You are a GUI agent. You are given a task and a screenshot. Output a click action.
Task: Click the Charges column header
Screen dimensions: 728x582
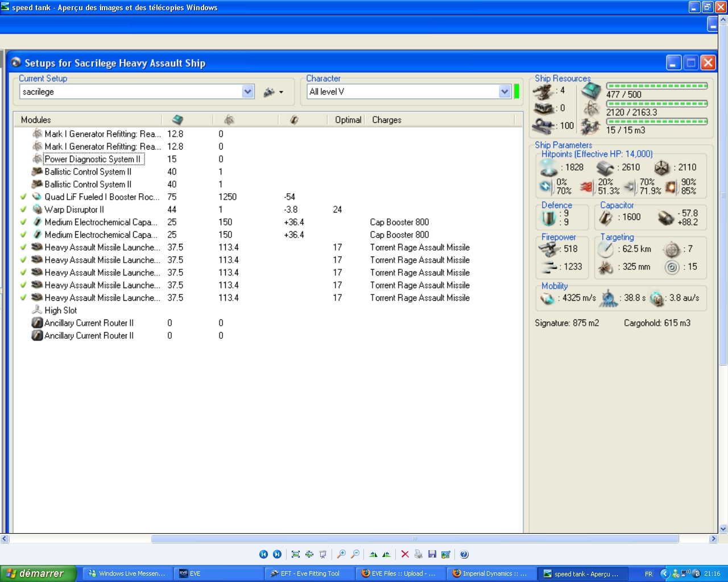tap(440, 120)
